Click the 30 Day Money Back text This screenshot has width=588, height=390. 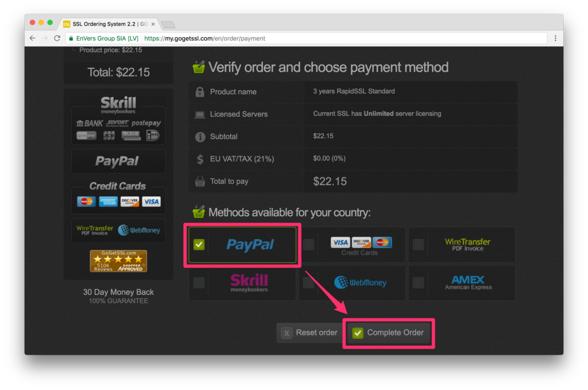(x=118, y=292)
